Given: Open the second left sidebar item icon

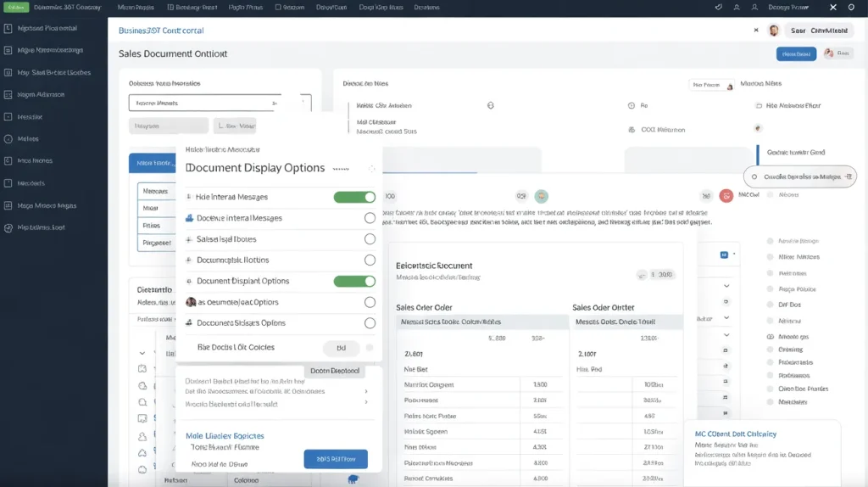Looking at the screenshot, I should 8,50.
